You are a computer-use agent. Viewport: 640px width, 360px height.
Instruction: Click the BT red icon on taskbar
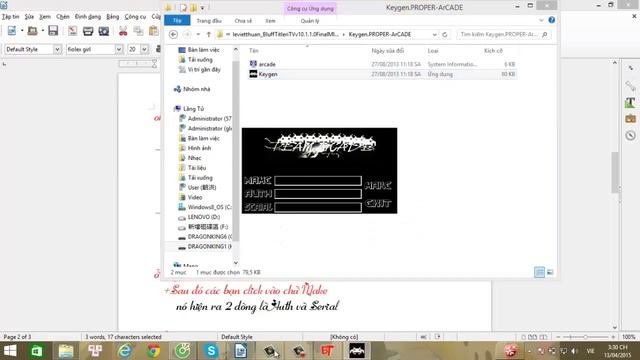(x=328, y=351)
